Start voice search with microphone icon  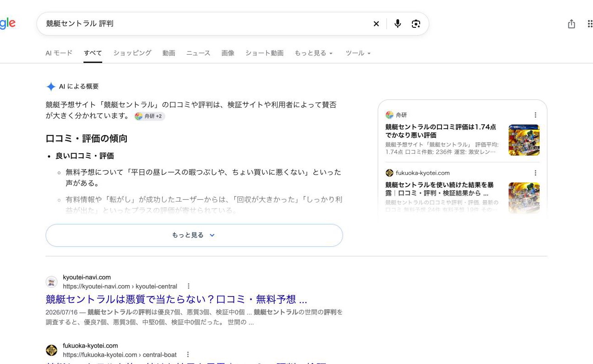coord(398,24)
